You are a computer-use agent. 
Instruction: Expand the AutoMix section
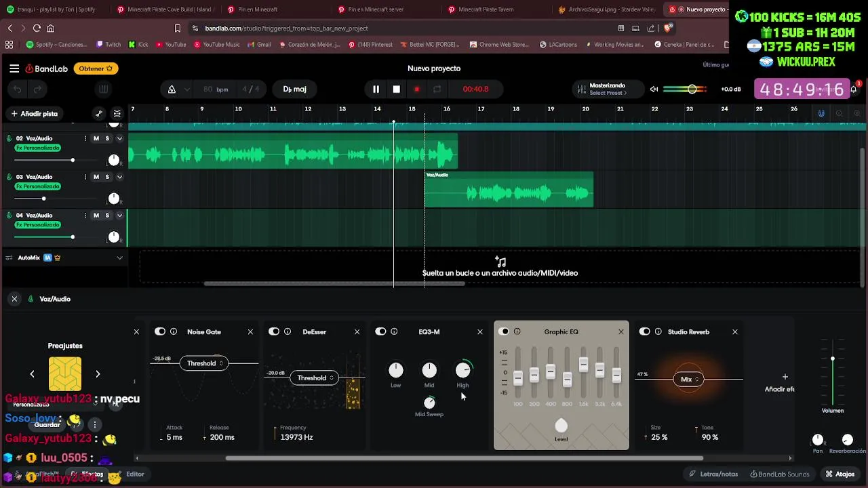point(119,258)
